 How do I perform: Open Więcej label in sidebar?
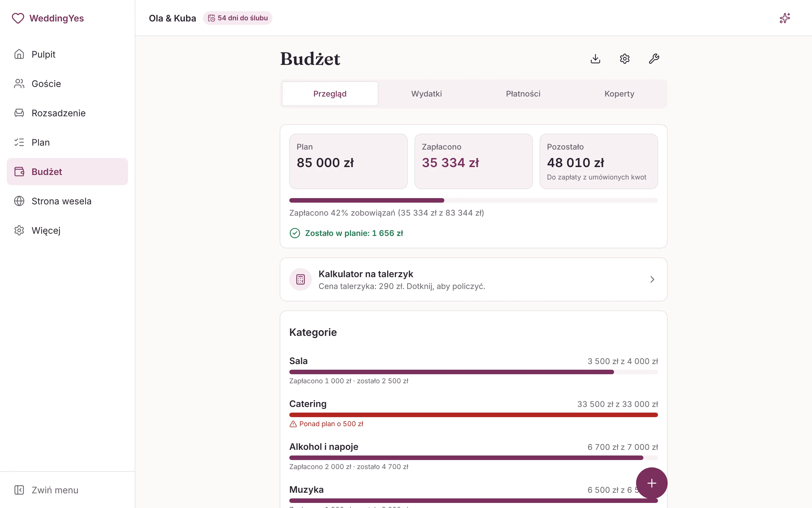tap(46, 231)
